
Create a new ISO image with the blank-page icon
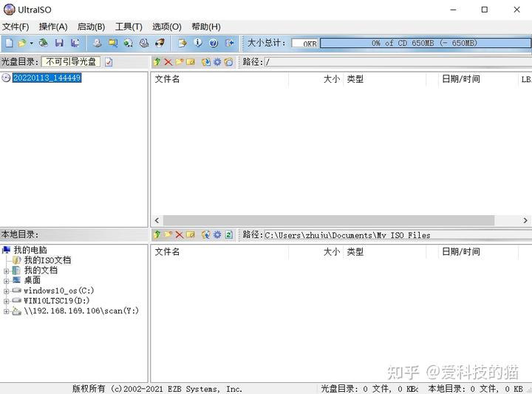click(9, 43)
